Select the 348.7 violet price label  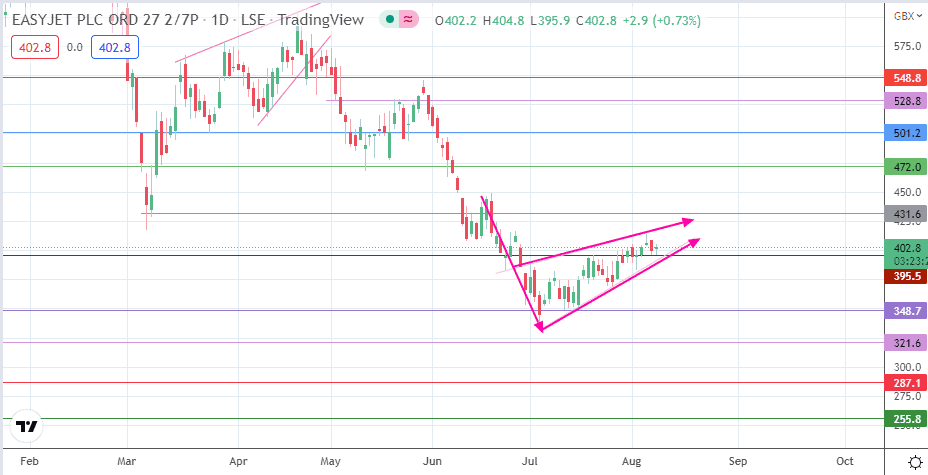pyautogui.click(x=904, y=311)
